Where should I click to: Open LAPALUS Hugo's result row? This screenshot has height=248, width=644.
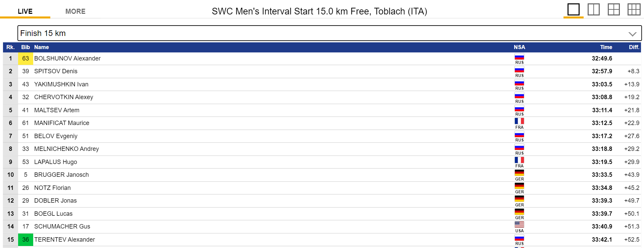56,162
